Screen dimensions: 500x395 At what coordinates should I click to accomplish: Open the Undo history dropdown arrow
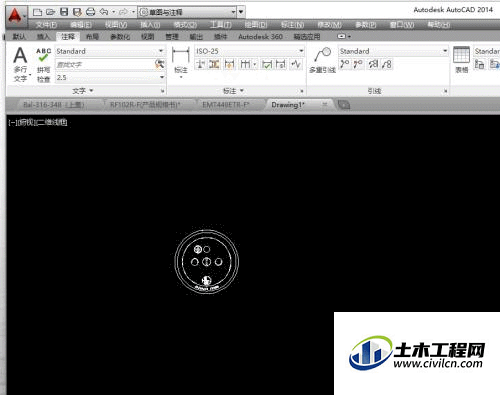pyautogui.click(x=113, y=12)
